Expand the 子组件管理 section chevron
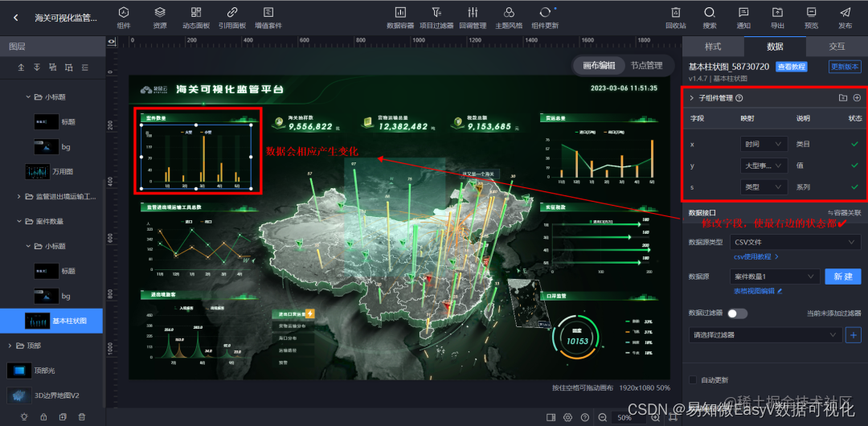868x426 pixels. 691,98
